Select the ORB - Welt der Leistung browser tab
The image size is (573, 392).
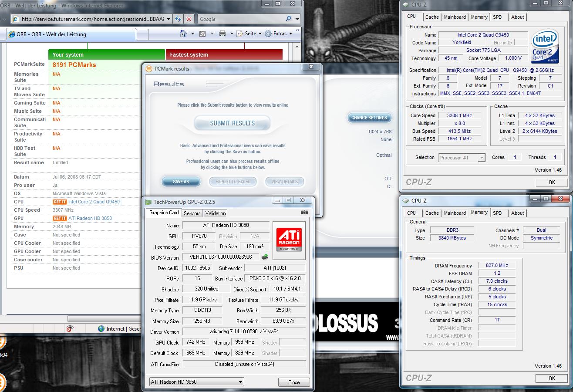(x=71, y=34)
